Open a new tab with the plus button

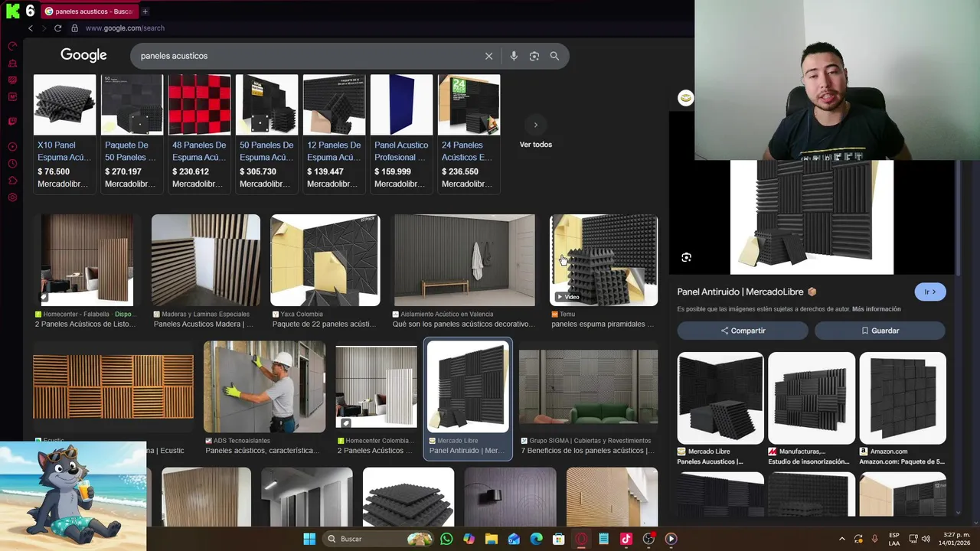(x=145, y=11)
